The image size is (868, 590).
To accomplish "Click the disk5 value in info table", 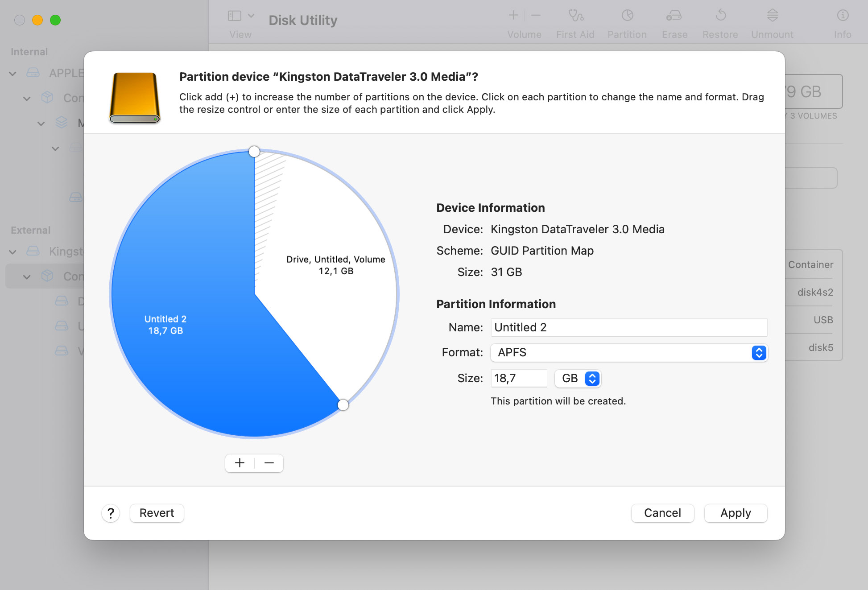I will 821,348.
